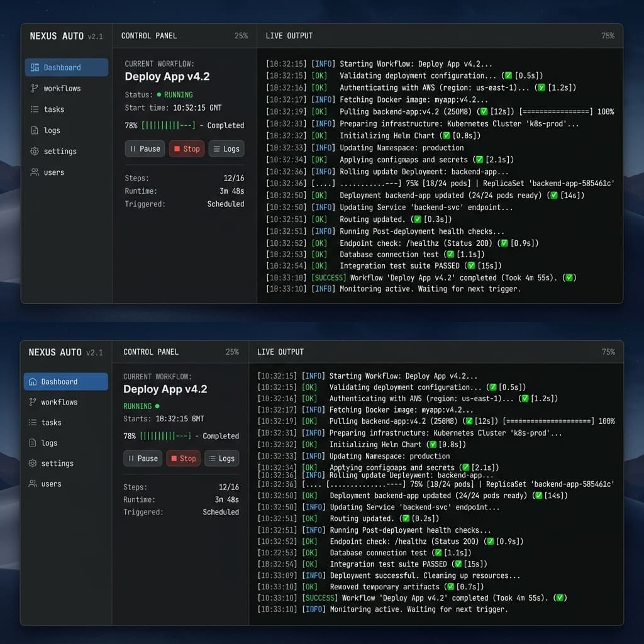The height and width of the screenshot is (644, 644).
Task: Open Logs button in the upper control panel
Action: pyautogui.click(x=226, y=148)
